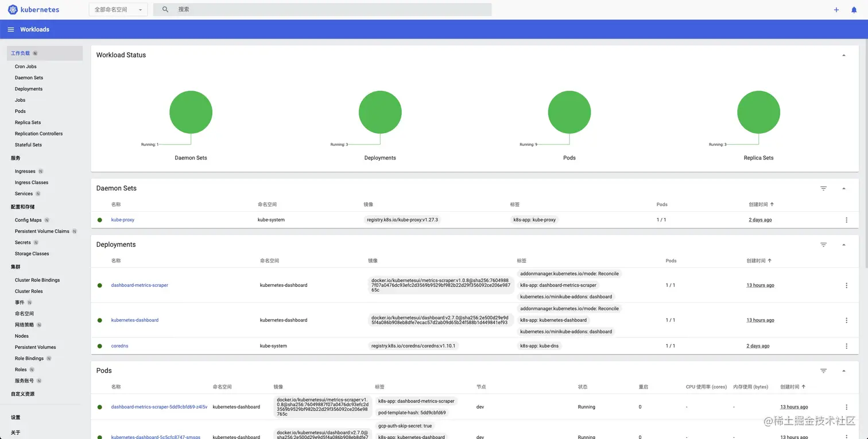
Task: Open actions menu for kubernetes-dashboard deployment
Action: (846, 320)
